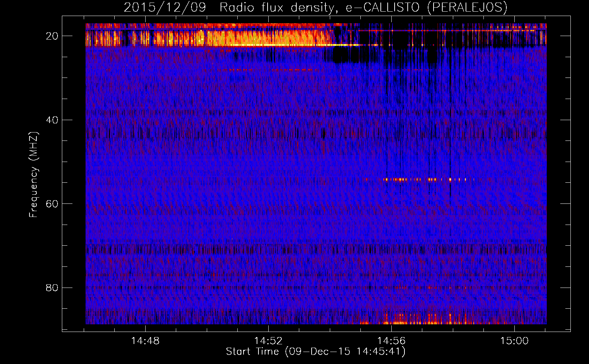Viewport: 589px width, 364px height.
Task: Click the 14:56 time tick label
Action: pos(391,341)
